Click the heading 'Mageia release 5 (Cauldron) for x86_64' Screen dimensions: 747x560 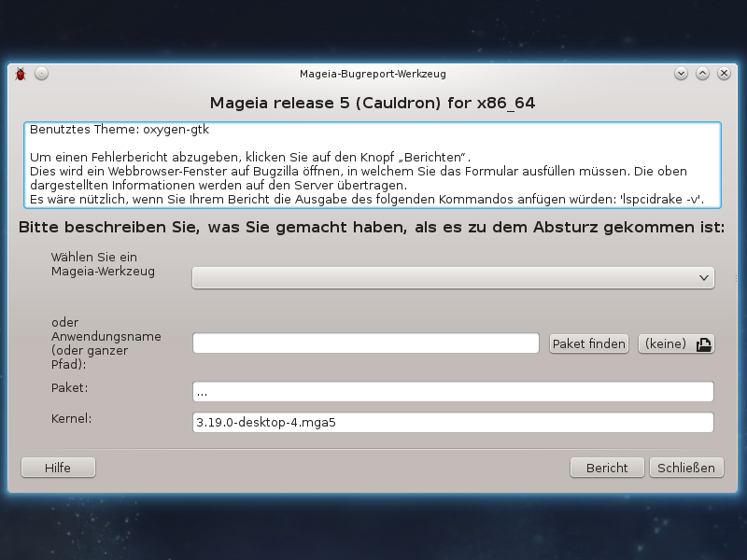coord(373,103)
